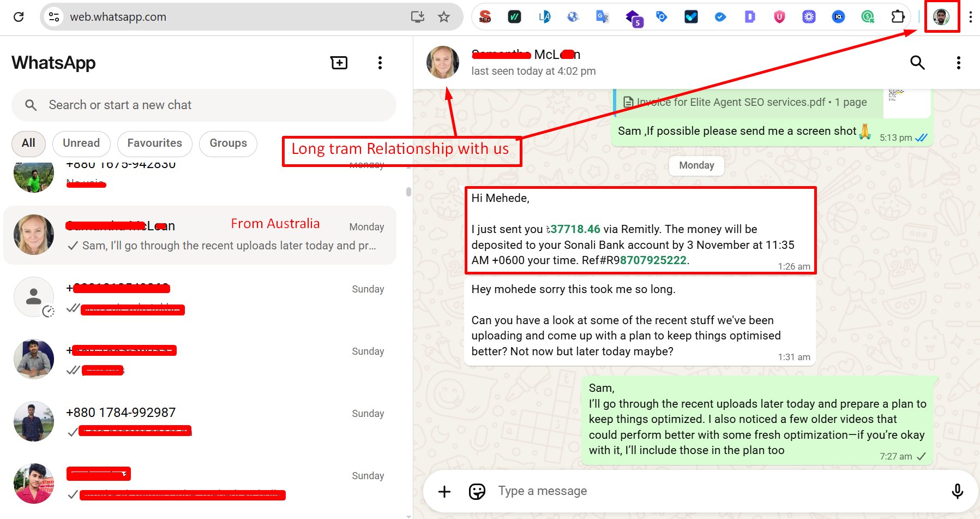The image size is (980, 519).
Task: Open the purple starburst extension
Action: (809, 17)
